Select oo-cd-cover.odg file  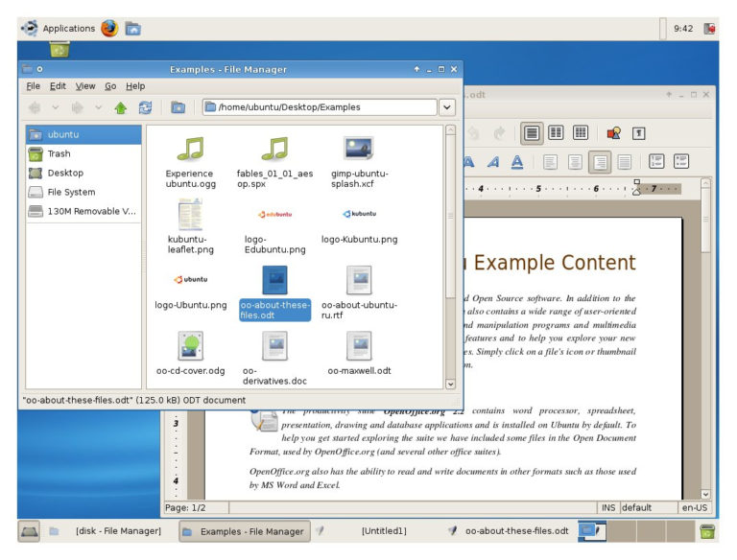point(190,353)
